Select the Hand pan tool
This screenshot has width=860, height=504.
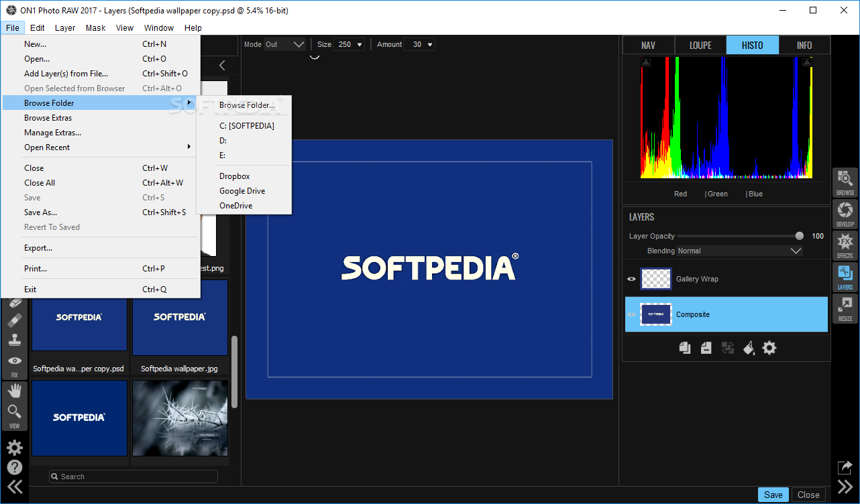[x=14, y=390]
